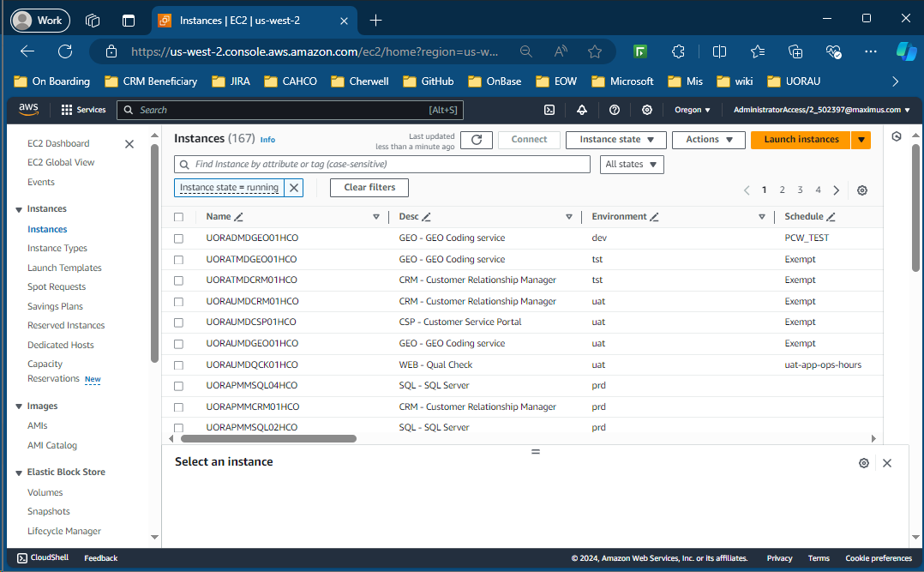
Task: Click the Feedback link in footer
Action: [101, 557]
